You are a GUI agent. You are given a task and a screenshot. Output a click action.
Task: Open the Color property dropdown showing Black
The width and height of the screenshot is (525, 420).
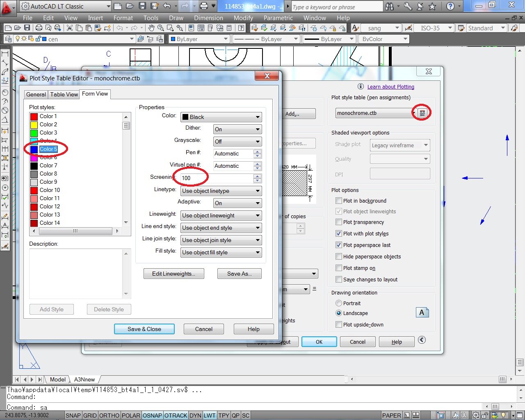(x=221, y=117)
